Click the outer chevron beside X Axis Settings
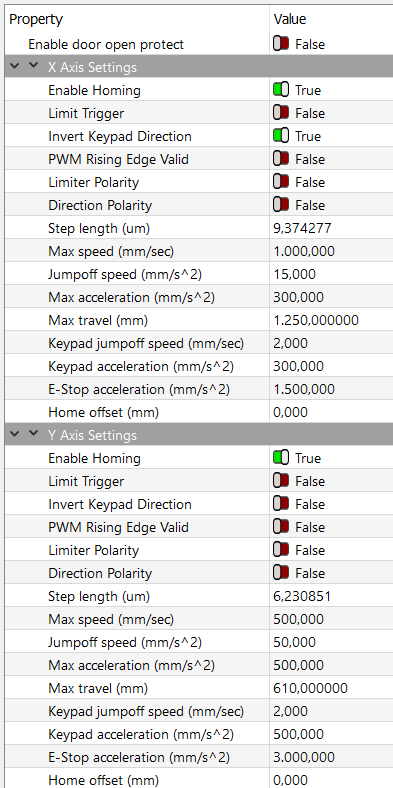 [x=14, y=66]
